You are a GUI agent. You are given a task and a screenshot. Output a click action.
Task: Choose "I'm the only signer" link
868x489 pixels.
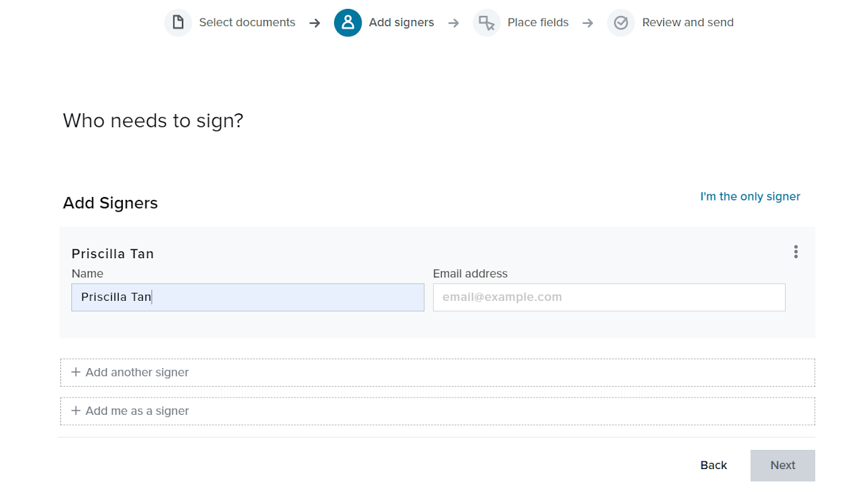coord(750,196)
